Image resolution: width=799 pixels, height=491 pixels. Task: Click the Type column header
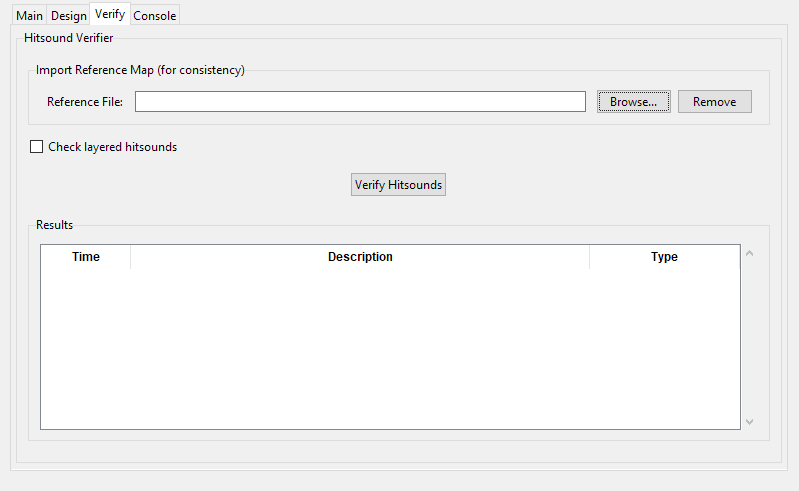664,257
